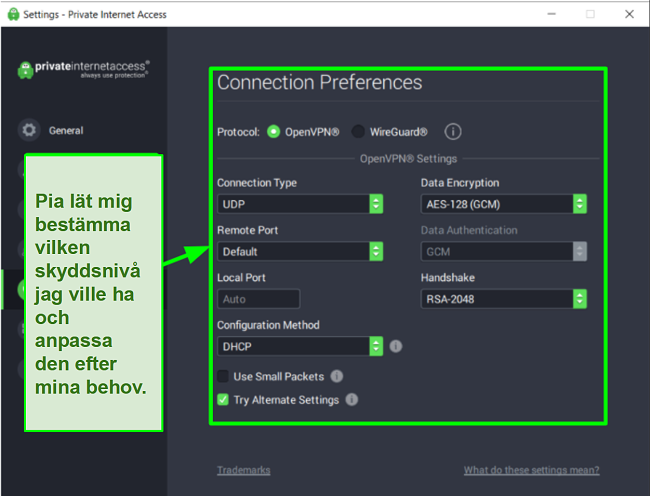This screenshot has height=496, width=650.
Task: Click the PIA icon in the title bar
Action: [x=13, y=14]
